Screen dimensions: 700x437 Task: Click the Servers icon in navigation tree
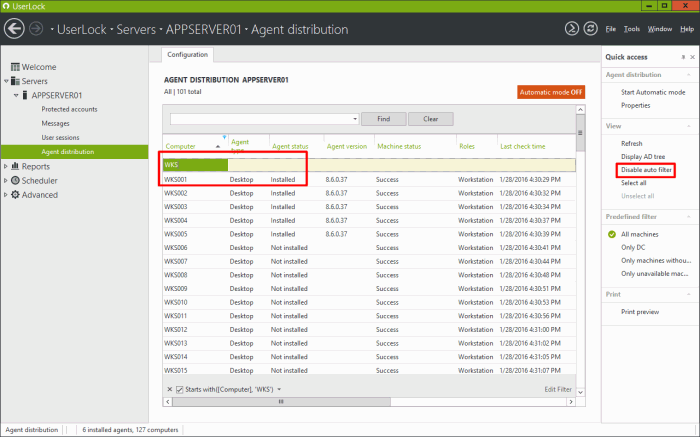tap(15, 81)
